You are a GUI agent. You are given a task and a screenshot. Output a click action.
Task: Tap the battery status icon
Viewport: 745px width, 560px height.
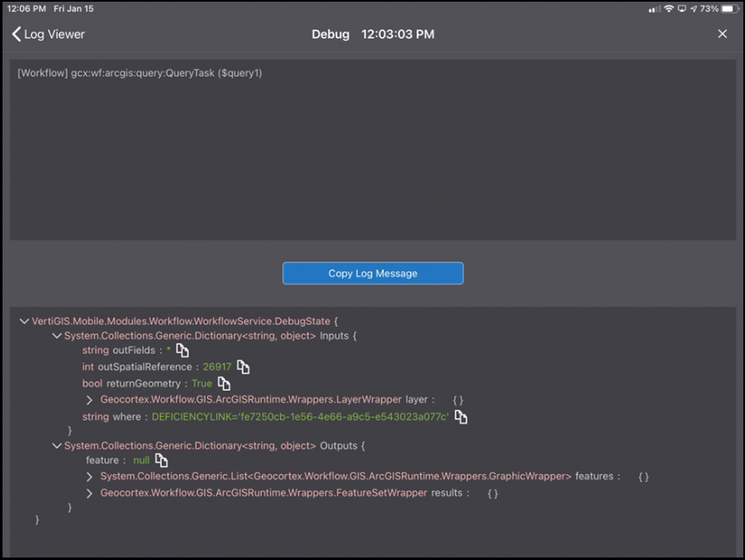pos(730,8)
